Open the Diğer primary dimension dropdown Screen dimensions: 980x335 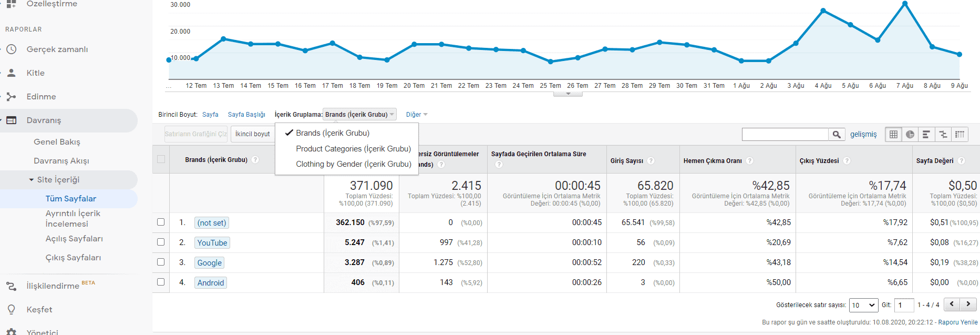417,115
